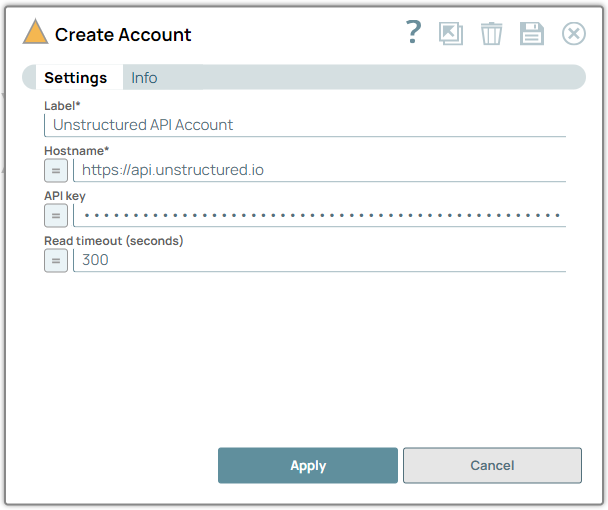Click the floppy disk save icon
The height and width of the screenshot is (510, 608).
pyautogui.click(x=532, y=34)
